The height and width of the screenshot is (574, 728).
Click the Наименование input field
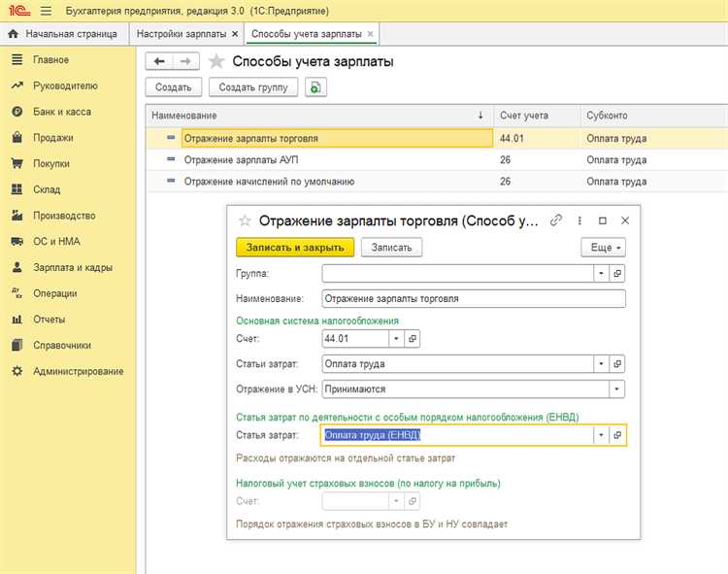click(474, 298)
